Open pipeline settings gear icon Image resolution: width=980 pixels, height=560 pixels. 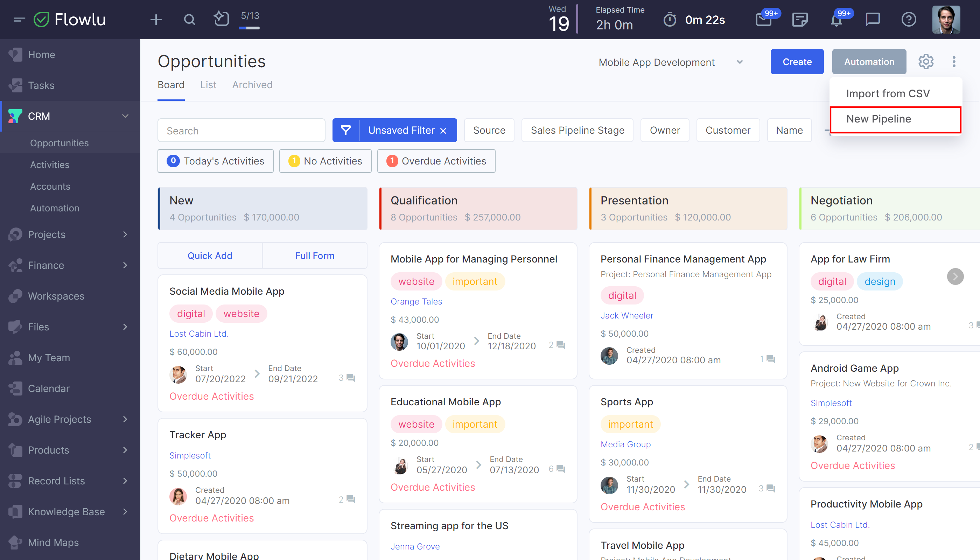(x=926, y=62)
